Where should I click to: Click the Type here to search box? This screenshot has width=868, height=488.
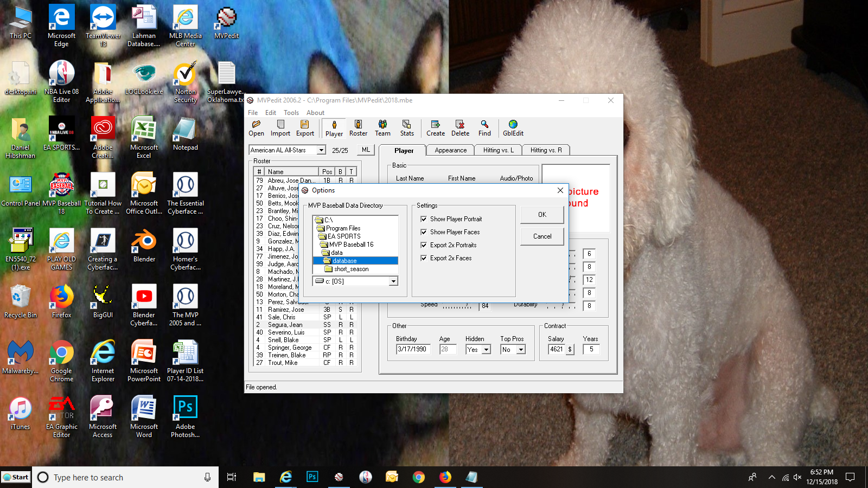125,477
